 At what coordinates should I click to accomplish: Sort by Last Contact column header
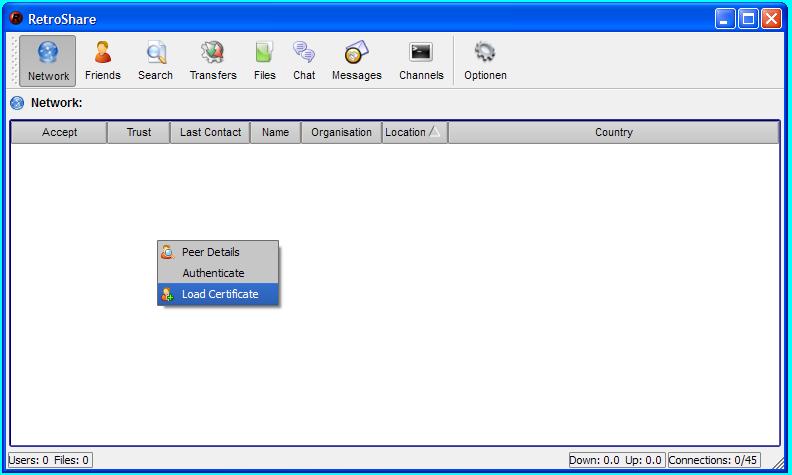(x=210, y=132)
